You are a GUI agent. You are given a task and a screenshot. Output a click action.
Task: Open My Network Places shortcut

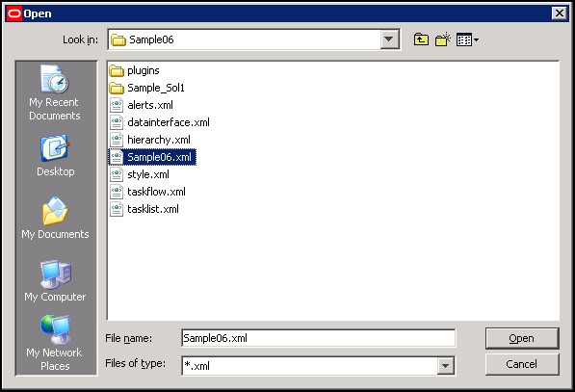pos(54,343)
